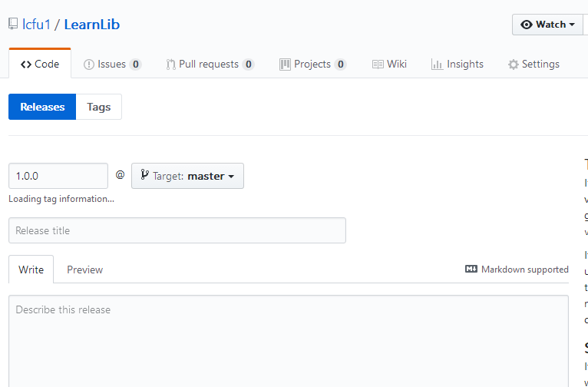Expand the Target: master branch dropdown
Viewport: 588px width, 387px height.
[x=187, y=176]
